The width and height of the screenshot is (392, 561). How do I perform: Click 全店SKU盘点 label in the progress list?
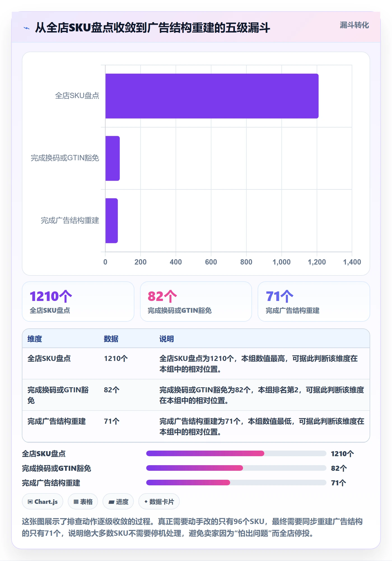pyautogui.click(x=44, y=454)
